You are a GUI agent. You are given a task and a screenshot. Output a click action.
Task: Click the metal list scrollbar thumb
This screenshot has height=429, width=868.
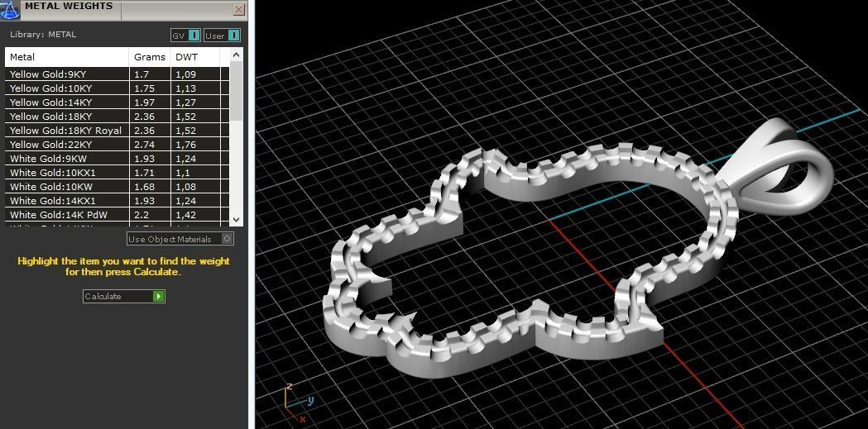[236, 91]
